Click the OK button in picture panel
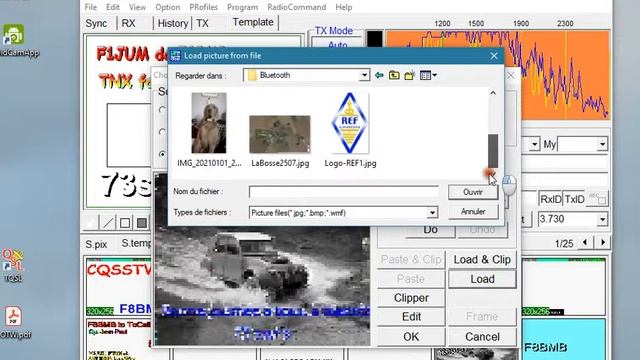The image size is (640, 360). [411, 337]
